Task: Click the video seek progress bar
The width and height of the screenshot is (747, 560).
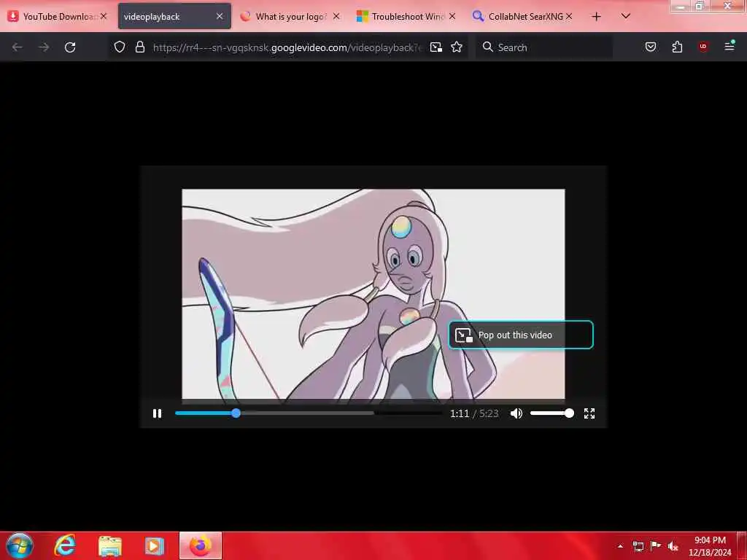Action: click(309, 413)
